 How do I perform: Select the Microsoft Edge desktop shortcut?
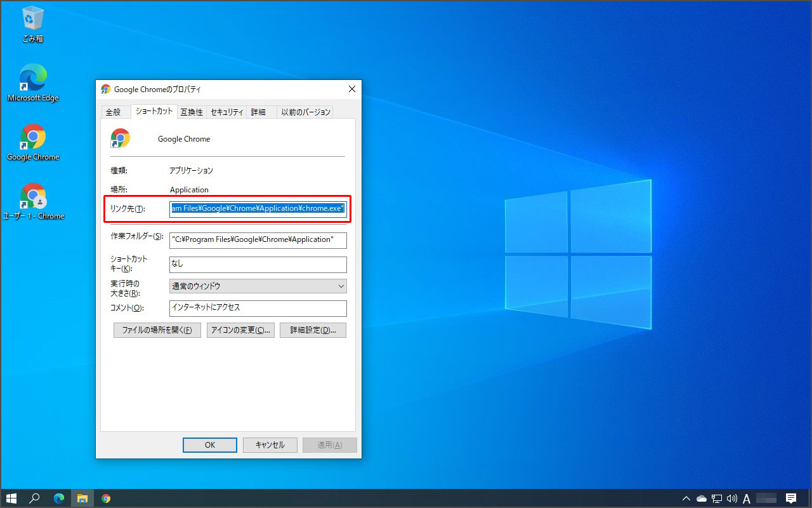[32, 83]
